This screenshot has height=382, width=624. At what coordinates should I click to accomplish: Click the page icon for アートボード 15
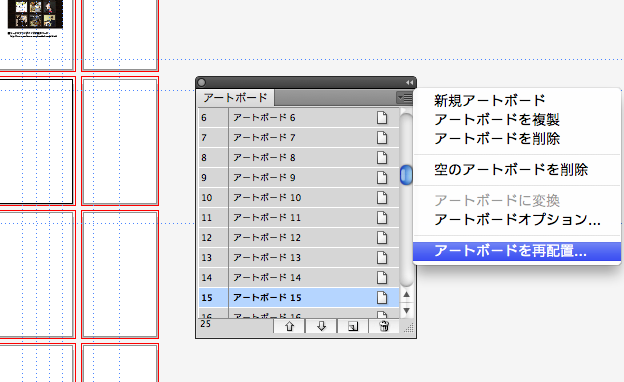pos(382,297)
